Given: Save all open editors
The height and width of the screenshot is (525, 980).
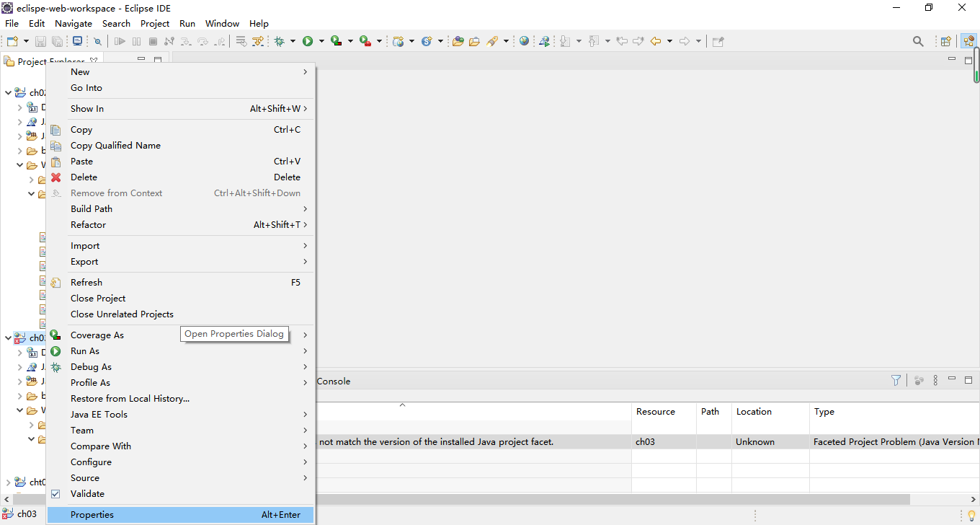Looking at the screenshot, I should pyautogui.click(x=58, y=41).
